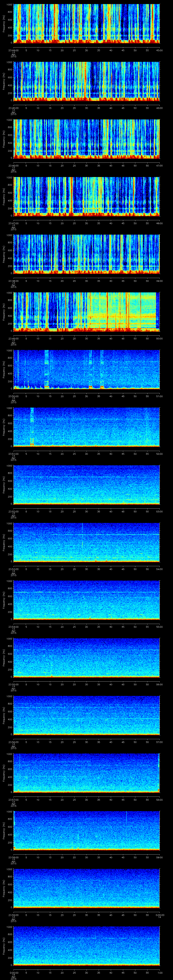Click the 5-second tick label under 23:51:00 panel

(26, 454)
